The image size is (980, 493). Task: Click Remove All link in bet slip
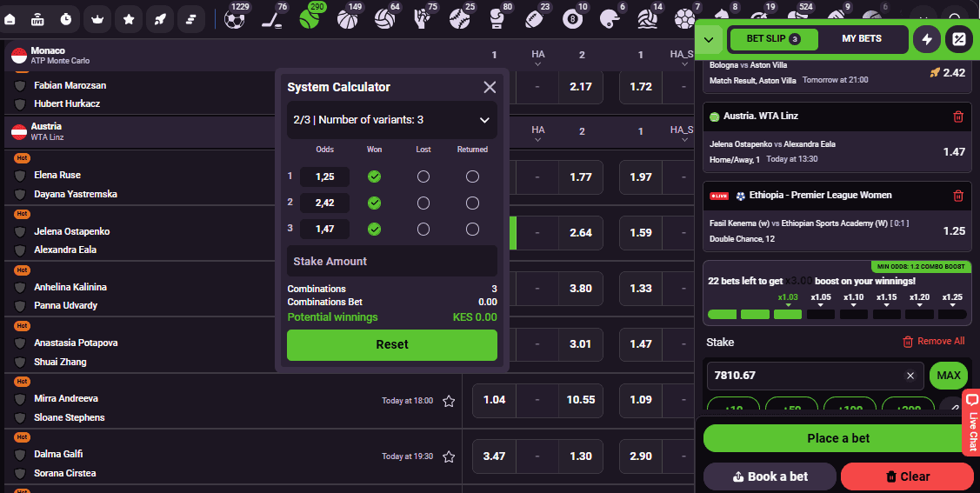[934, 341]
